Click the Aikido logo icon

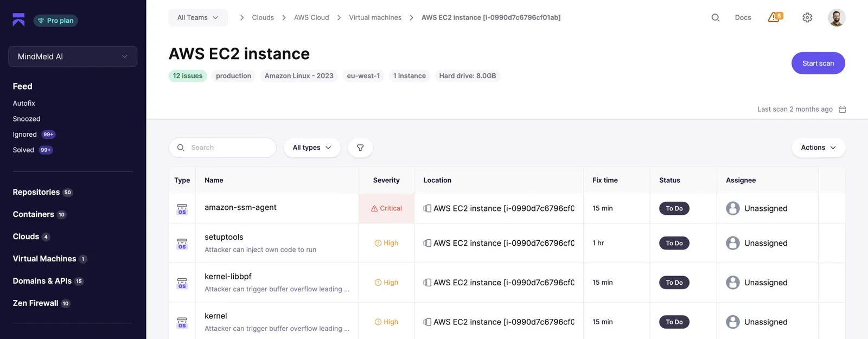coord(18,20)
